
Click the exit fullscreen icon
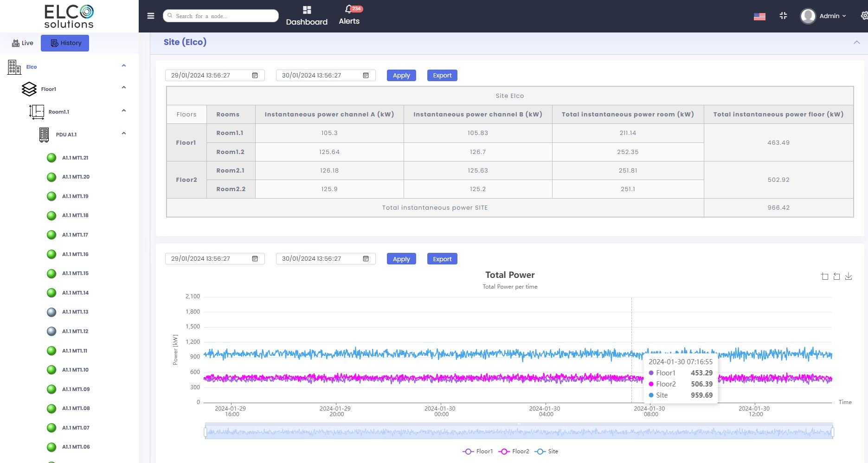783,16
